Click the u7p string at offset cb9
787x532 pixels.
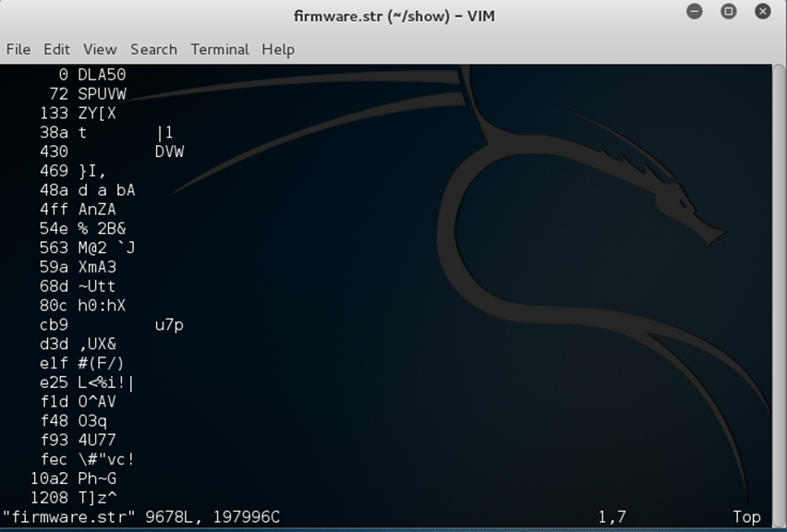pyautogui.click(x=170, y=325)
